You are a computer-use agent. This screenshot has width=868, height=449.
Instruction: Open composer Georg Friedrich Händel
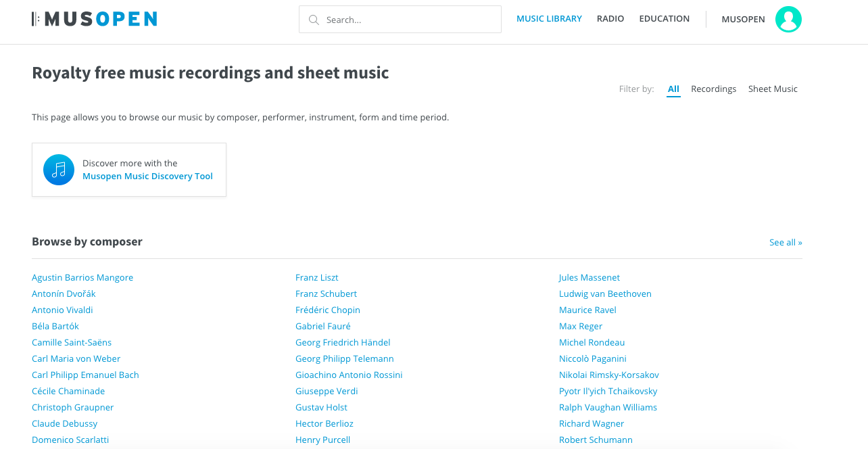point(343,343)
